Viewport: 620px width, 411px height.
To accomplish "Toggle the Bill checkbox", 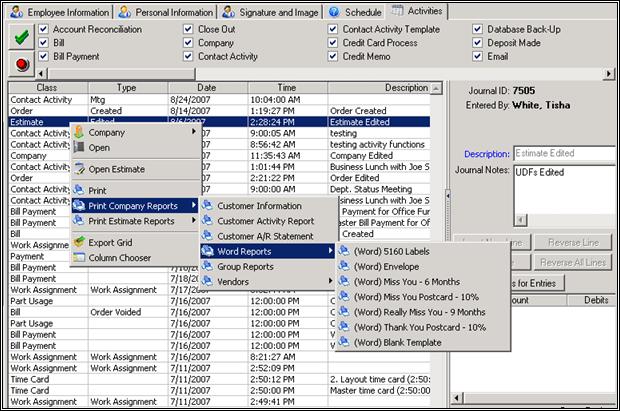I will 43,43.
